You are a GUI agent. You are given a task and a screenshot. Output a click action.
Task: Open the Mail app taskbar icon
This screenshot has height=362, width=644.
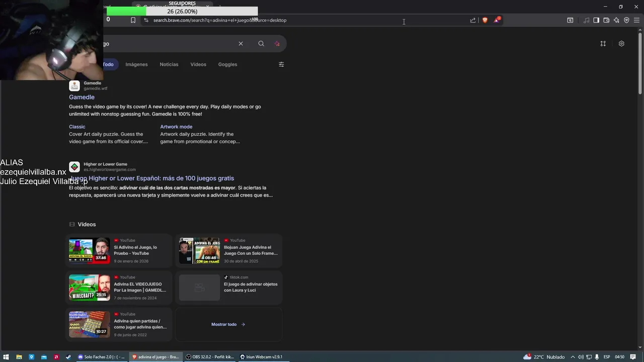click(44, 357)
